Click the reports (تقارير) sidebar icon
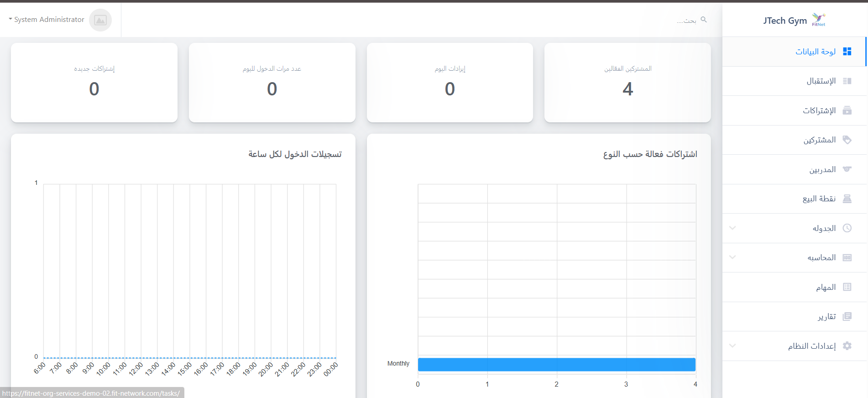This screenshot has width=868, height=398. click(x=847, y=317)
